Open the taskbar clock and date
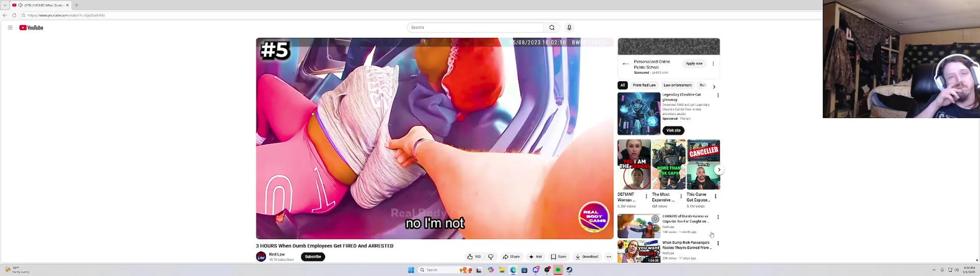The height and width of the screenshot is (276, 980). coord(969,270)
